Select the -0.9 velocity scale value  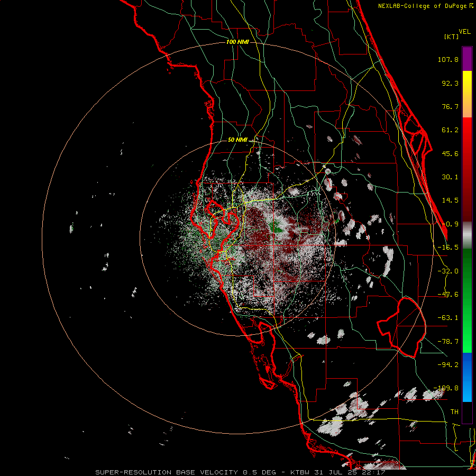(x=450, y=224)
